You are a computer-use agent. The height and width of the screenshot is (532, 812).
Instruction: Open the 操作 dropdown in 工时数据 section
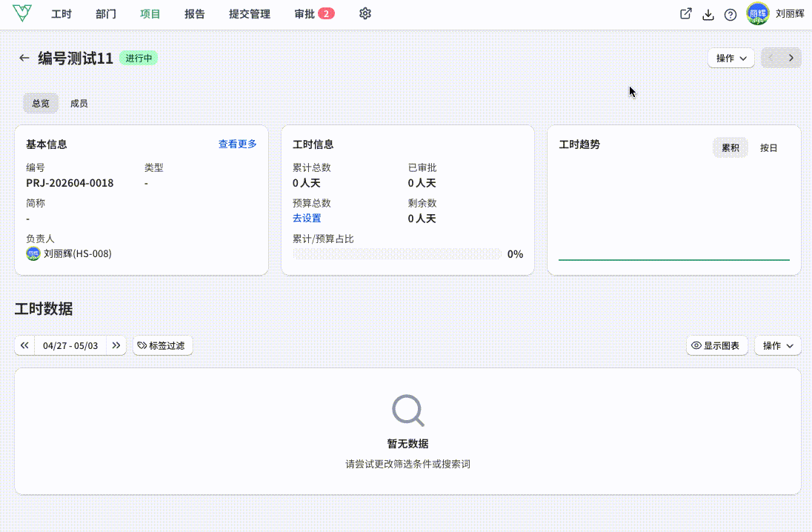(x=778, y=345)
